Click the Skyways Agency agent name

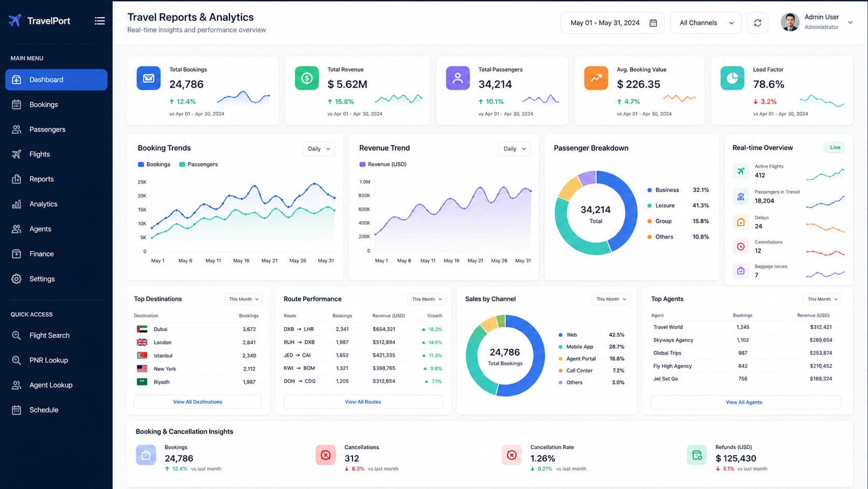pyautogui.click(x=673, y=340)
